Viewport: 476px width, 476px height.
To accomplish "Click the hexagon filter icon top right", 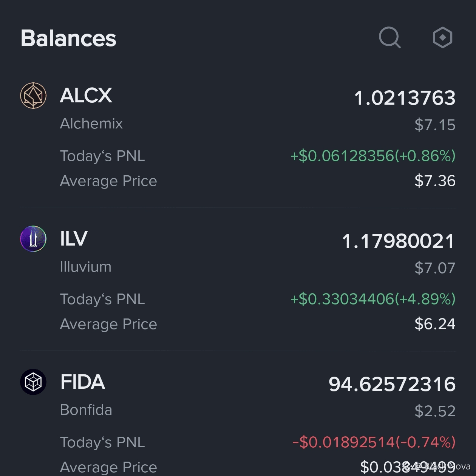I will click(442, 37).
